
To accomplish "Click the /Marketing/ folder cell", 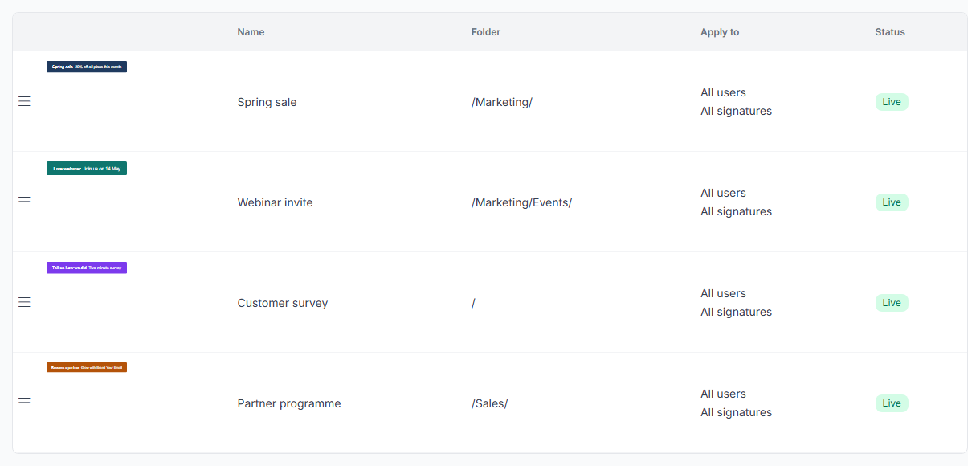I will click(x=502, y=102).
